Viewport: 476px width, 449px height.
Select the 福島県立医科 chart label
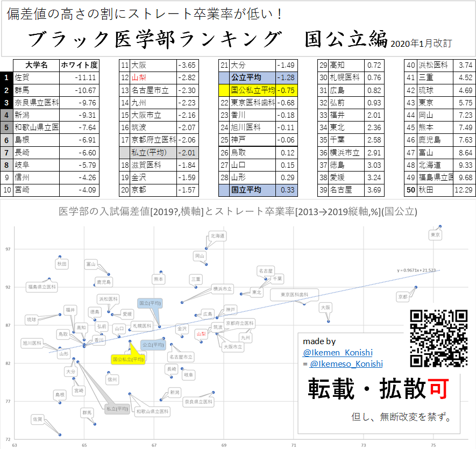pyautogui.click(x=42, y=287)
